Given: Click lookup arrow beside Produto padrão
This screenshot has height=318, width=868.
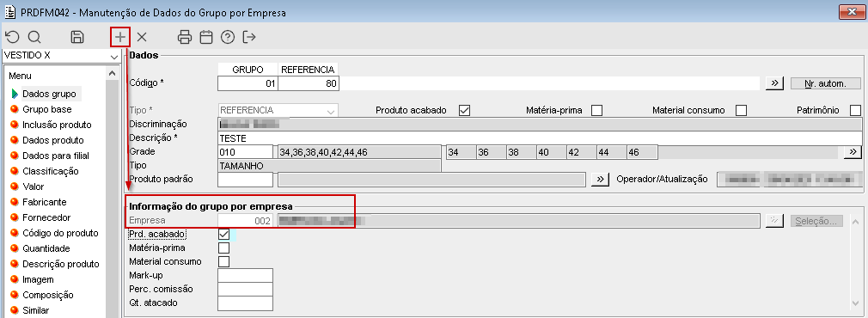Looking at the screenshot, I should click(x=600, y=179).
